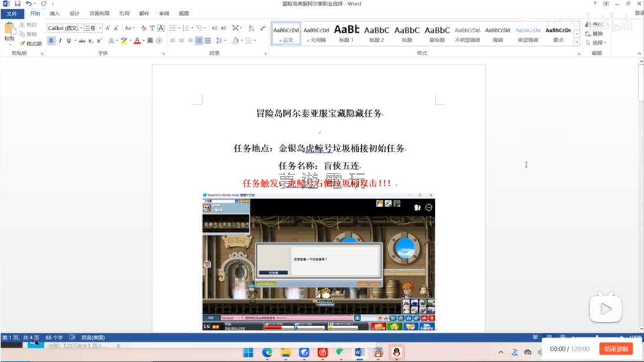
Task: Toggle Italic formatting
Action: click(60, 41)
